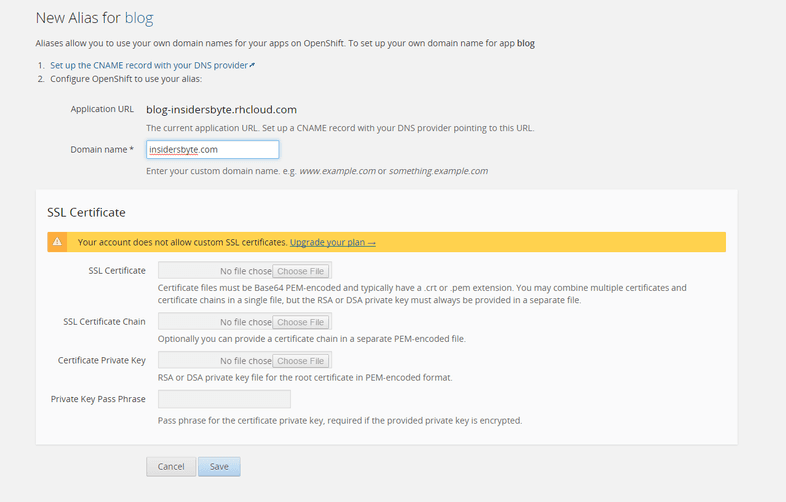Click the Domain name label
Screen dimensions: 786x502
click(x=102, y=149)
